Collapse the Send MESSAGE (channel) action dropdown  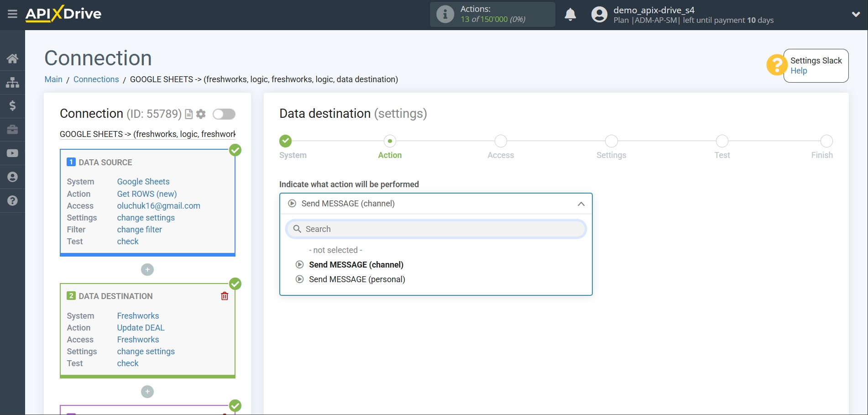436,204
